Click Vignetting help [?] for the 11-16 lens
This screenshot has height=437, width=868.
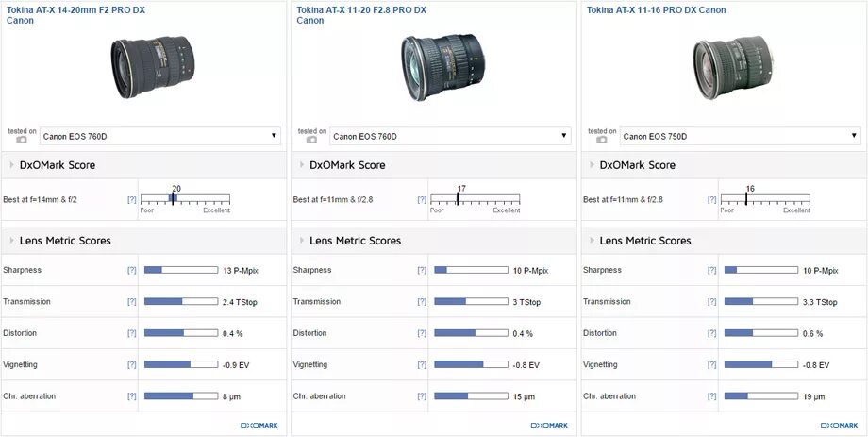(x=712, y=365)
